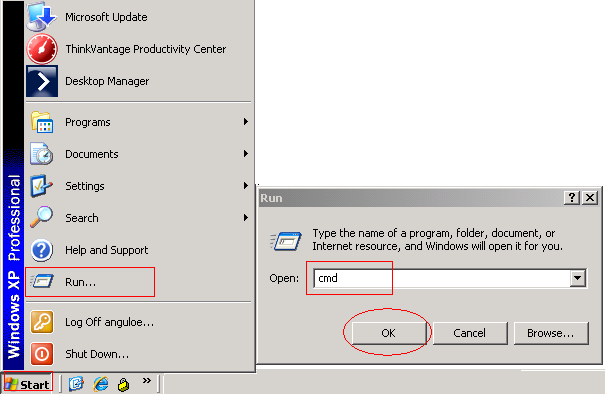This screenshot has width=605, height=394.
Task: Confirm the Run dialog with OK
Action: click(x=389, y=333)
